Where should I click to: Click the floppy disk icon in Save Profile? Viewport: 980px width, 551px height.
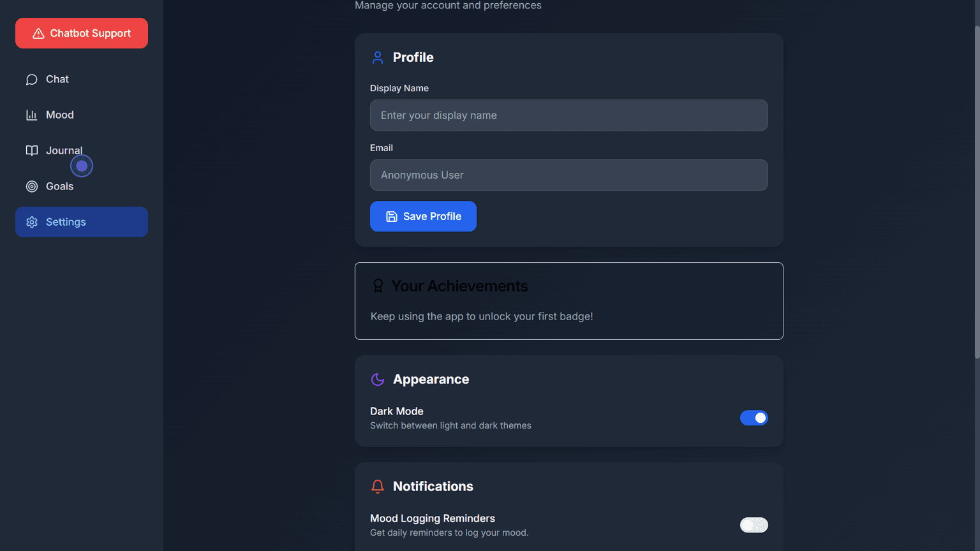[x=392, y=216]
